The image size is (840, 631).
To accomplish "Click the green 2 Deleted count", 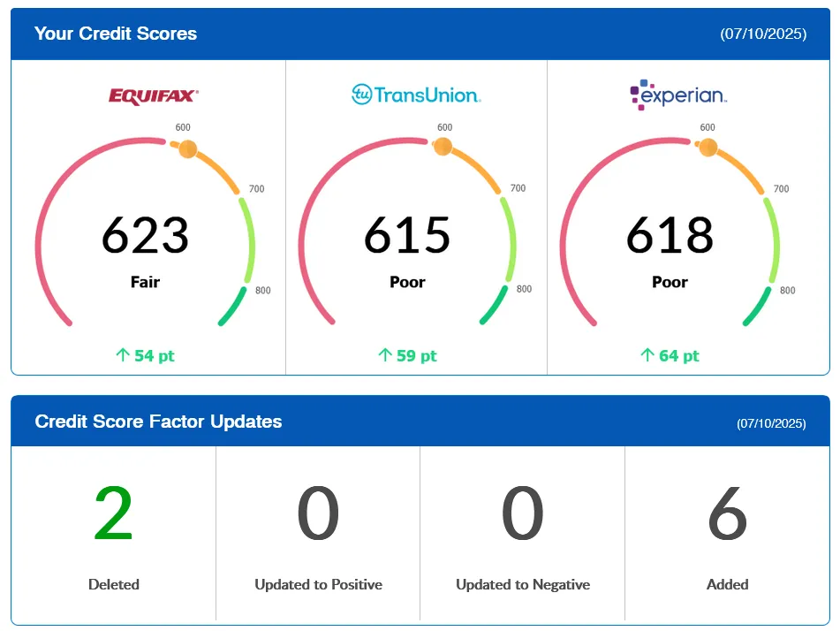I will pyautogui.click(x=113, y=513).
